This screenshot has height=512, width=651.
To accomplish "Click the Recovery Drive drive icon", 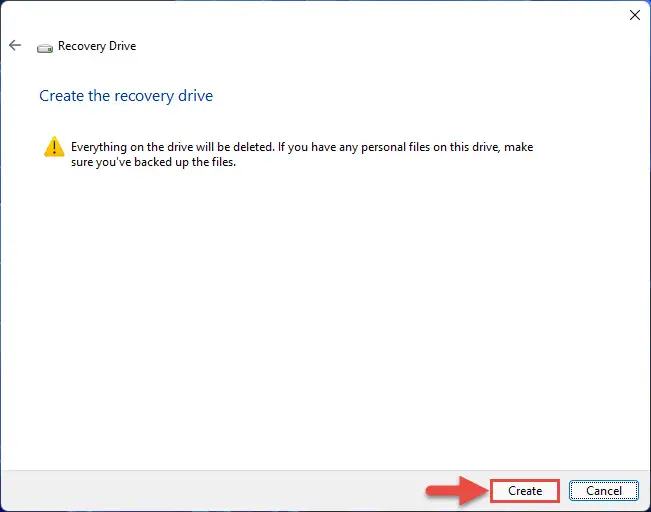I will pos(45,48).
